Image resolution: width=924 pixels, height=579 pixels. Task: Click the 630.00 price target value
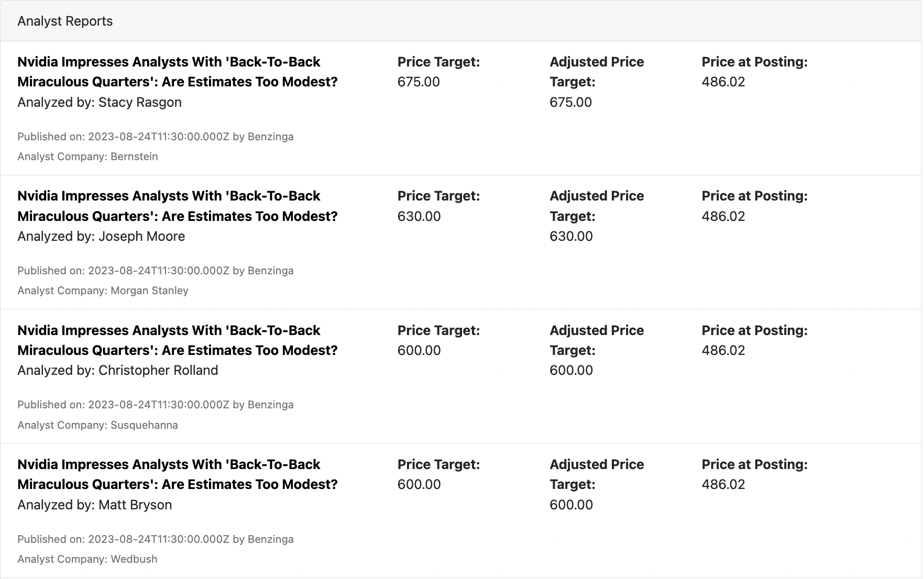[x=419, y=216]
